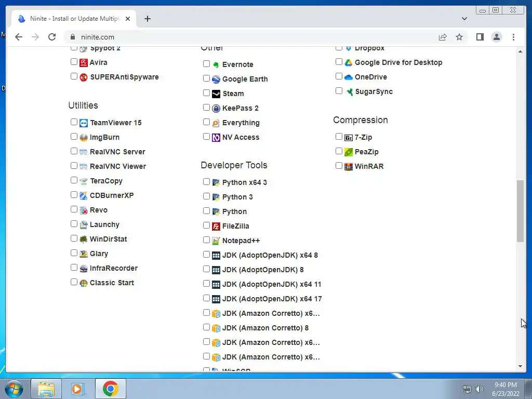
Task: Check the RealVNC Viewer checkbox
Action: click(74, 166)
